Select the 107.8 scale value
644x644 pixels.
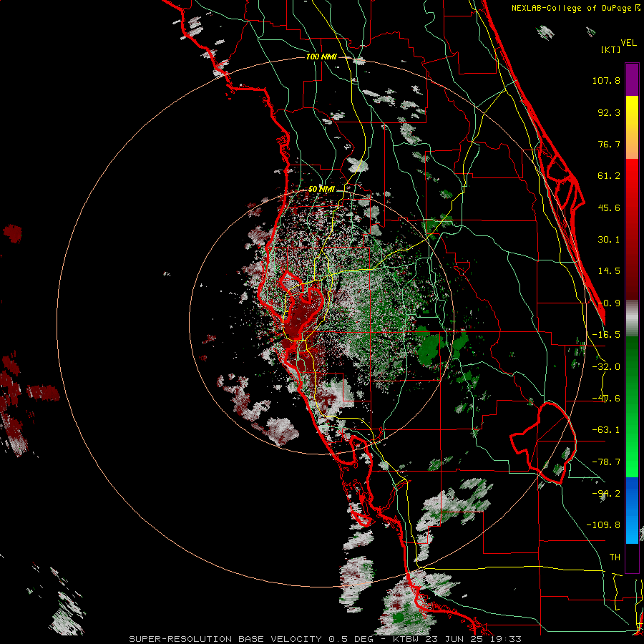pyautogui.click(x=606, y=80)
